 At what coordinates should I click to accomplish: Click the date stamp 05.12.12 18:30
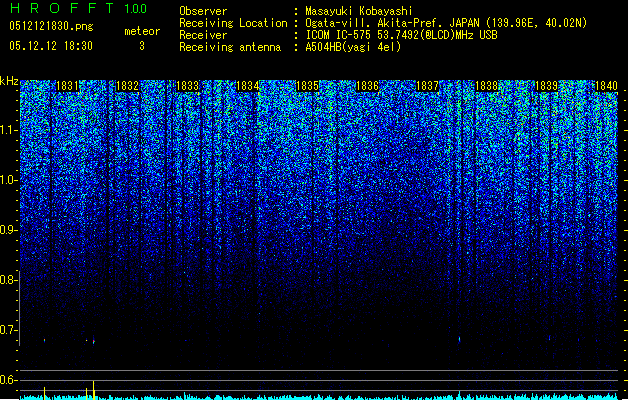[x=51, y=46]
